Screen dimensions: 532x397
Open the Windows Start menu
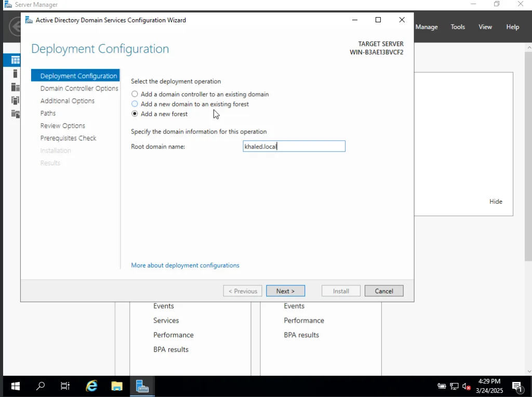(15, 386)
